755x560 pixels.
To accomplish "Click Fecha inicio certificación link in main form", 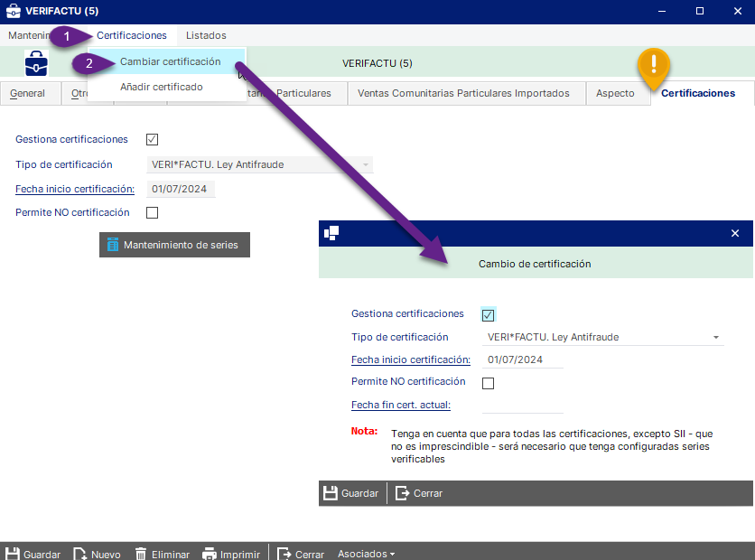I will coord(75,190).
